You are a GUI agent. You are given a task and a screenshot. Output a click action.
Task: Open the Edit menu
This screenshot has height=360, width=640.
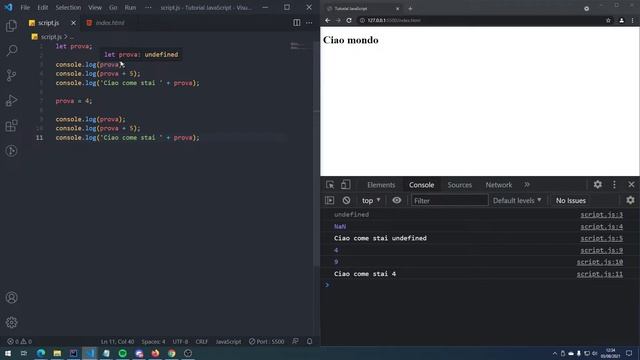tap(42, 7)
